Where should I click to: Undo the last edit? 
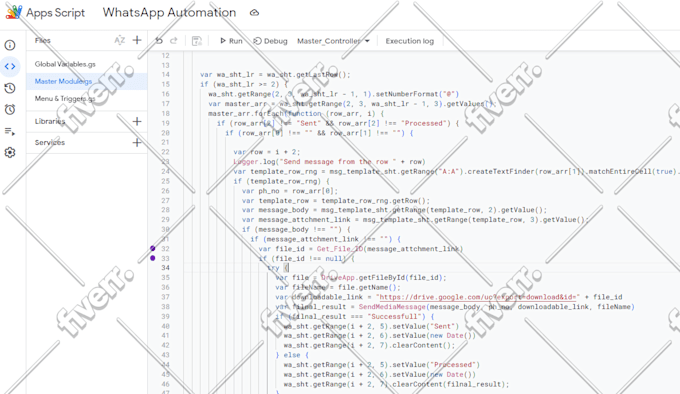pyautogui.click(x=159, y=41)
